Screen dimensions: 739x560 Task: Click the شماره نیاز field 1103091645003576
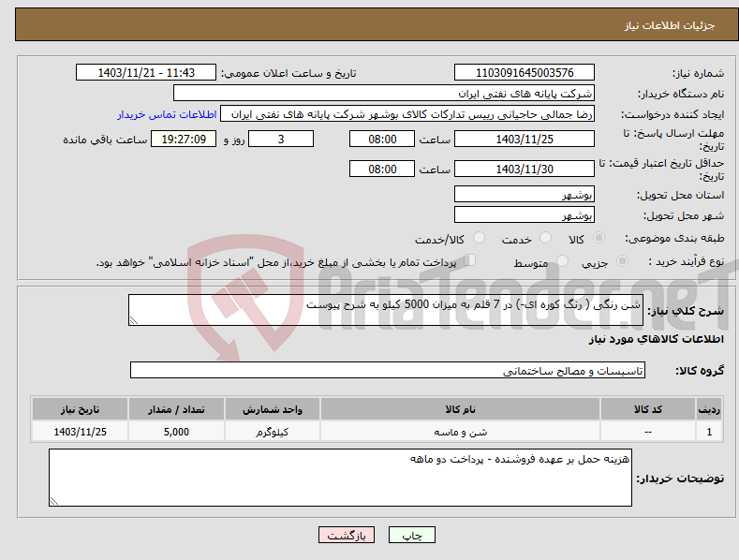[x=525, y=73]
